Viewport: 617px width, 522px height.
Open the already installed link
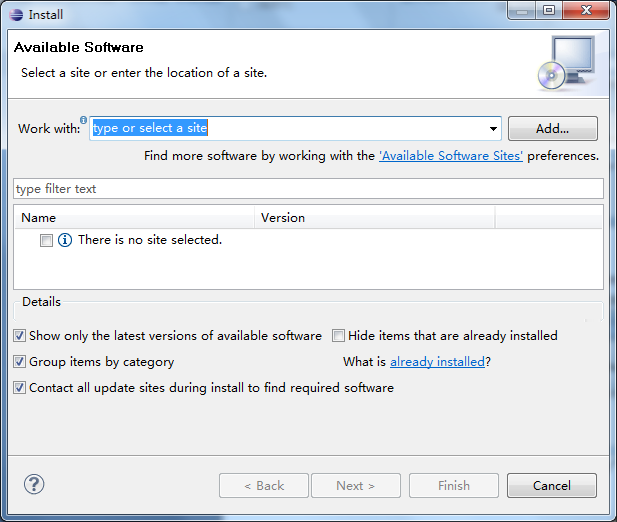coord(437,362)
